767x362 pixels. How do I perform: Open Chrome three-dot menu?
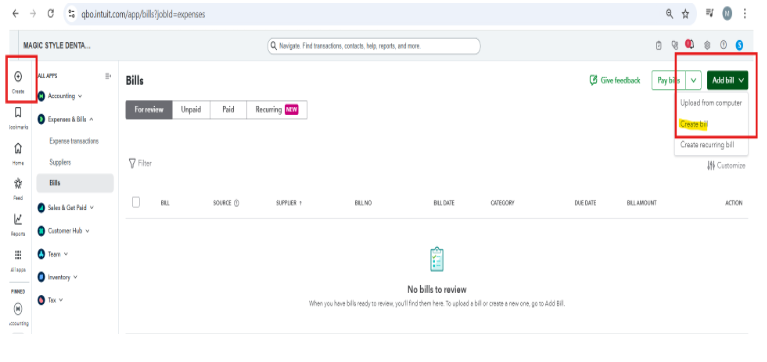744,14
